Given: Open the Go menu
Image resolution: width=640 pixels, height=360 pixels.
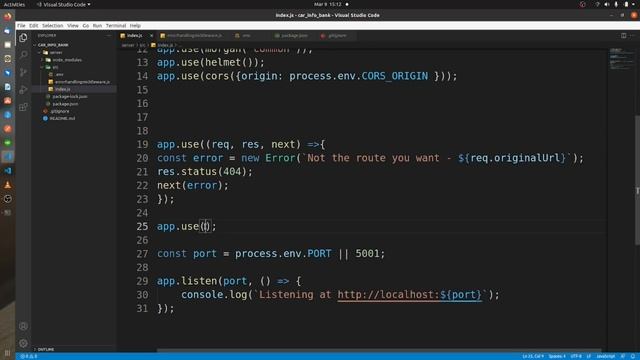Looking at the screenshot, I should coord(86,25).
